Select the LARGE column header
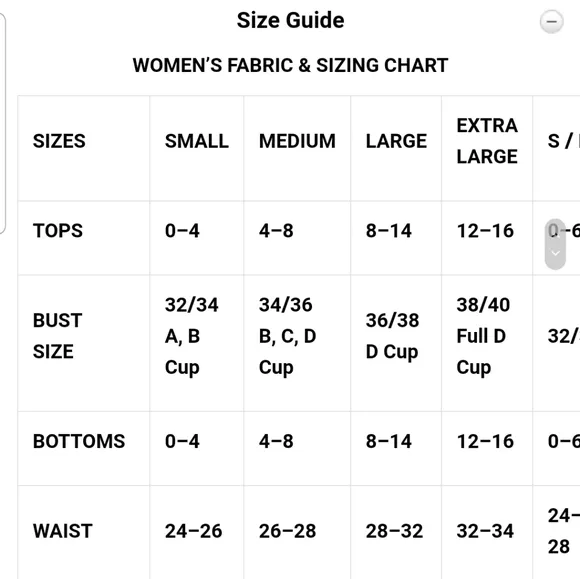Screen dimensions: 580x579 [396, 148]
